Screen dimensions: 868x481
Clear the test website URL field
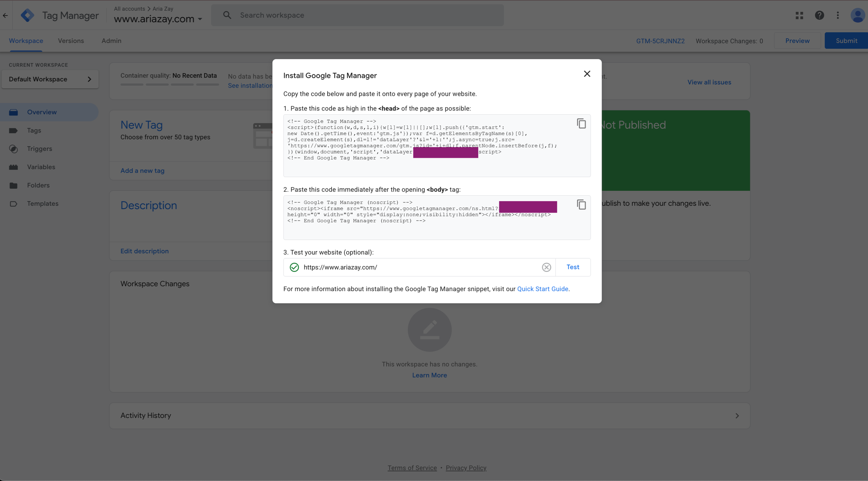point(546,267)
